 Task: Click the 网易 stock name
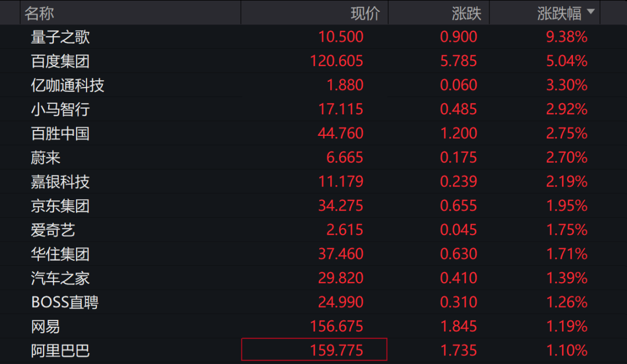click(46, 326)
